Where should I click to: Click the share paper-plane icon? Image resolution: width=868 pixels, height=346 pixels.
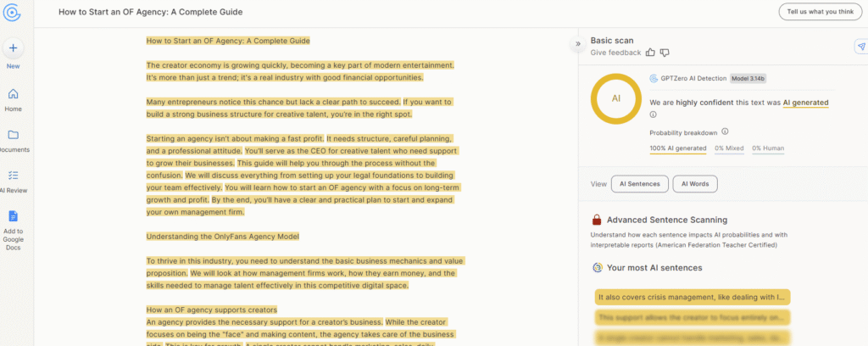click(x=861, y=47)
